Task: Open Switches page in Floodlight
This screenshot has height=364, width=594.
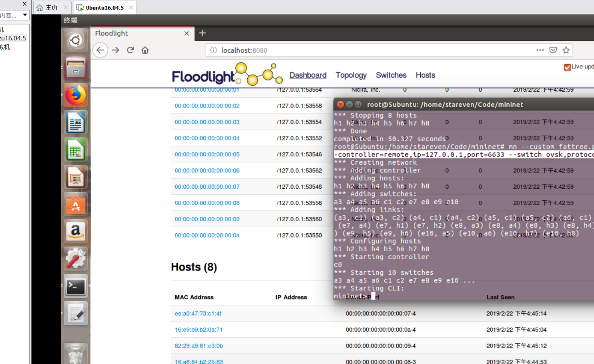Action: point(391,75)
